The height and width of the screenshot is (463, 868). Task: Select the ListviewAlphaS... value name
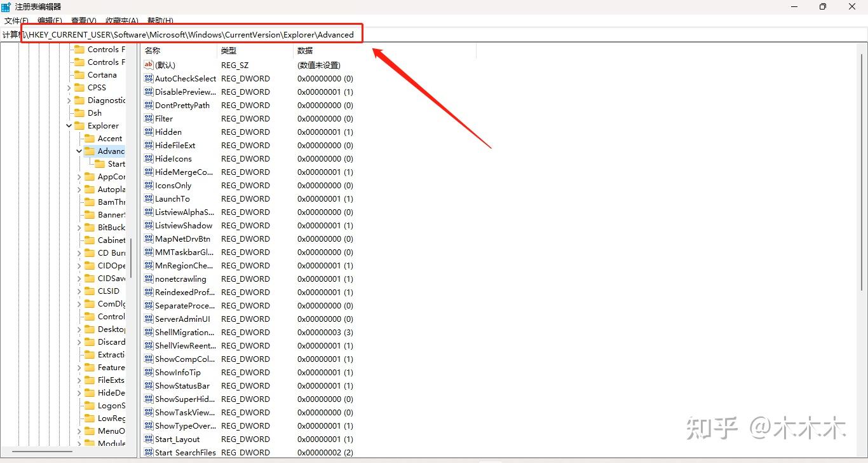[185, 212]
